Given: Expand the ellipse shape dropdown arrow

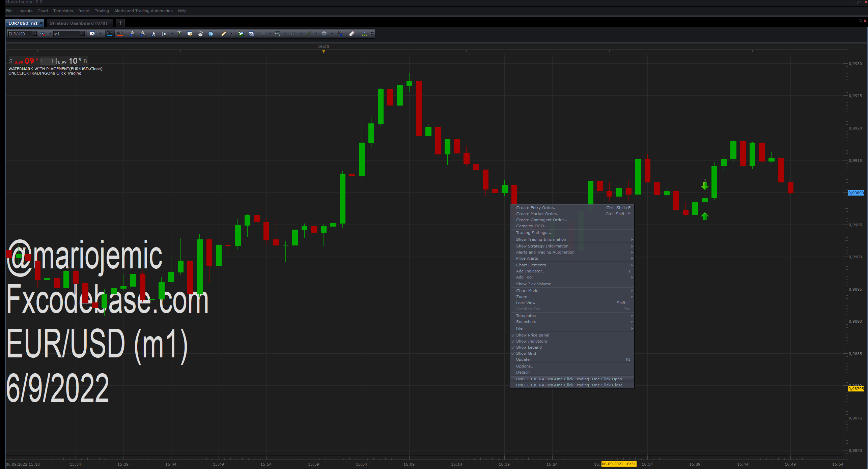Looking at the screenshot, I should (332, 34).
